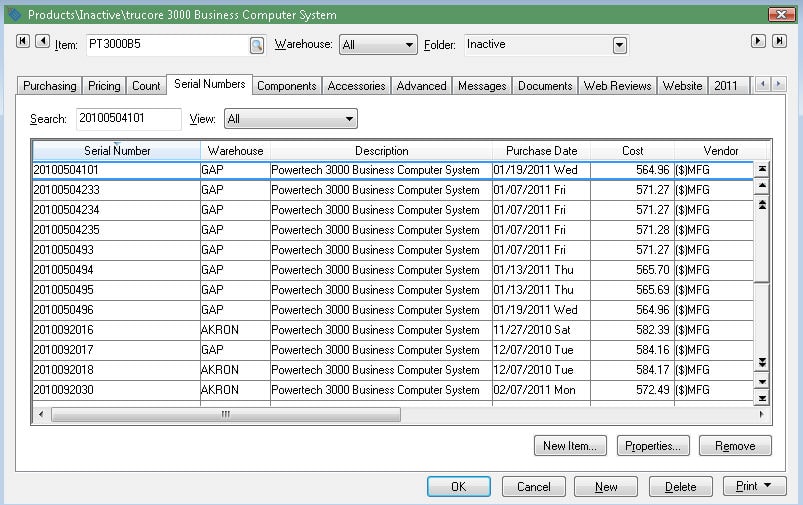Go to the previous item record

click(42, 41)
